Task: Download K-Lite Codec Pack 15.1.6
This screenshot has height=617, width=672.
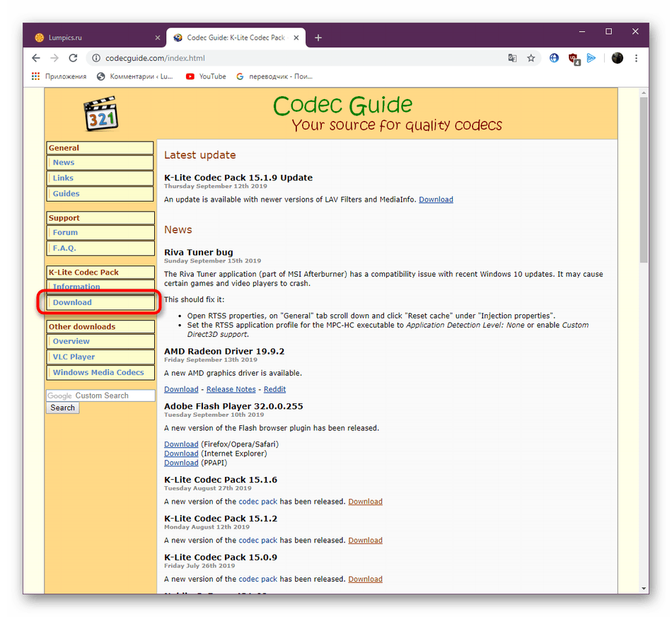Action: [x=365, y=502]
